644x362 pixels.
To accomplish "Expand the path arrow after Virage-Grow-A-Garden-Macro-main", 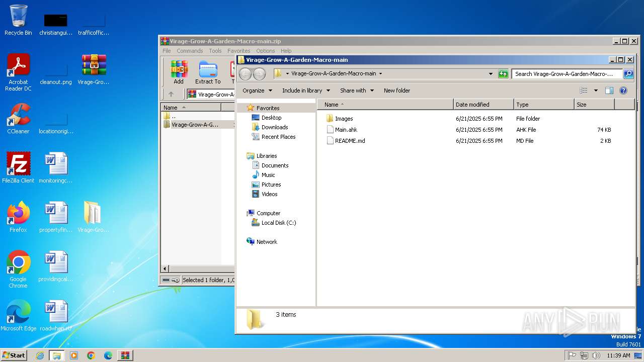I will tap(380, 73).
